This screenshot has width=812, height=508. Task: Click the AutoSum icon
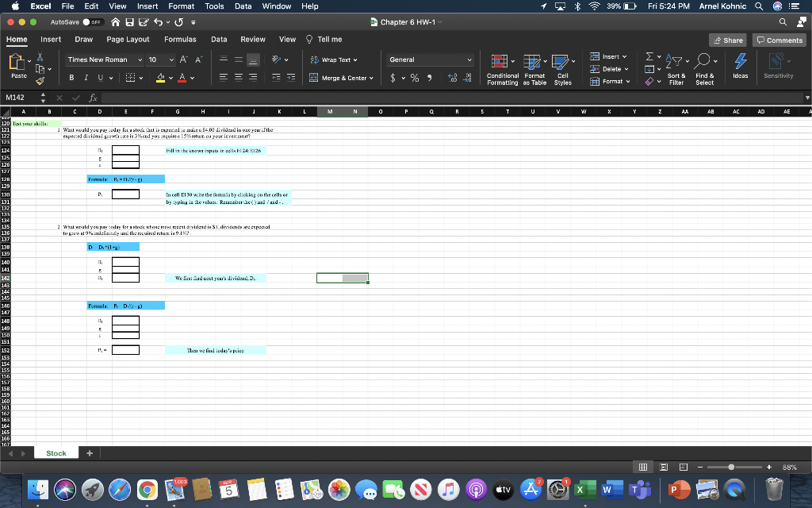(x=649, y=56)
